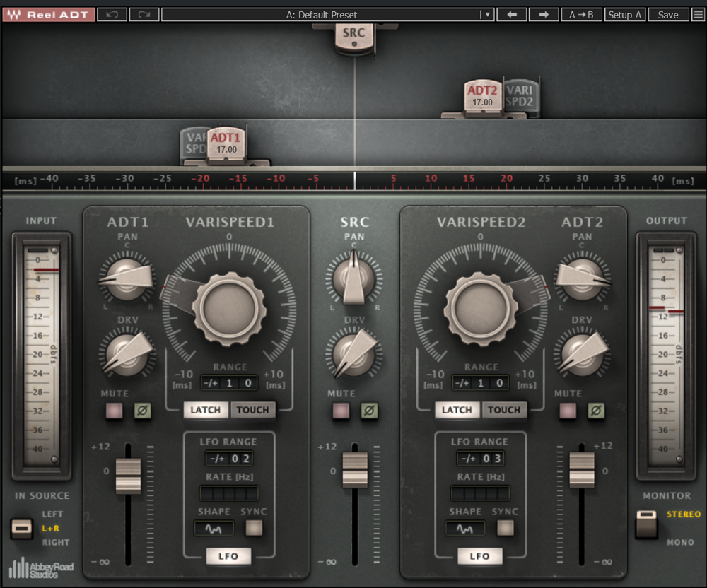Screen dimensions: 707x588
Task: Select the VARI SPD1 marker behind ADT1
Action: click(195, 143)
